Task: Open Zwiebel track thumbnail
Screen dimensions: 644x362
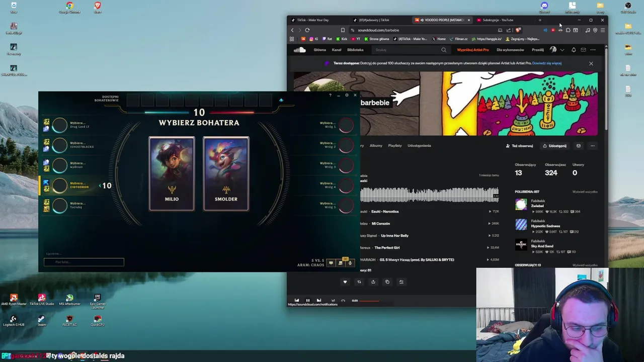Action: click(521, 204)
